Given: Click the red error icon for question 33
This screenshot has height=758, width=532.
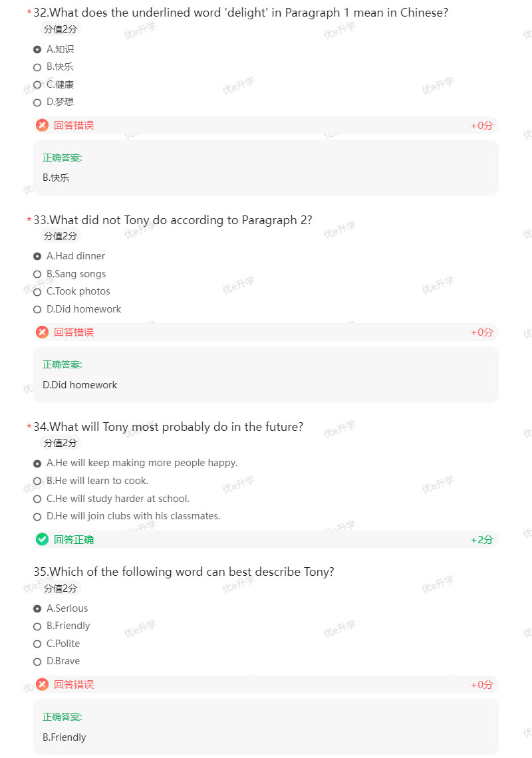Looking at the screenshot, I should (x=43, y=332).
